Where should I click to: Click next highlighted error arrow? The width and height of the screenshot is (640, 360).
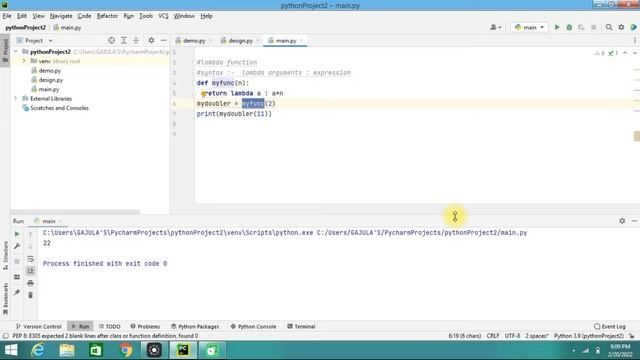tap(634, 53)
